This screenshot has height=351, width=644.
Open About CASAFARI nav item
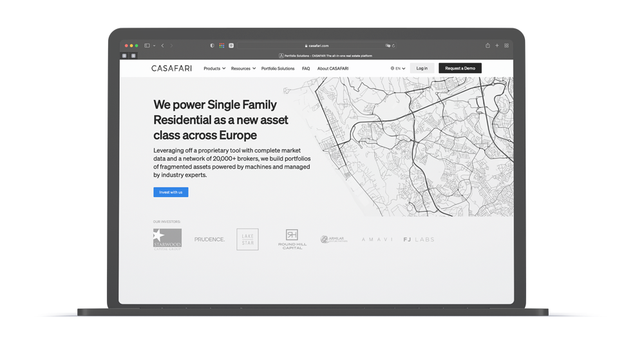click(333, 68)
